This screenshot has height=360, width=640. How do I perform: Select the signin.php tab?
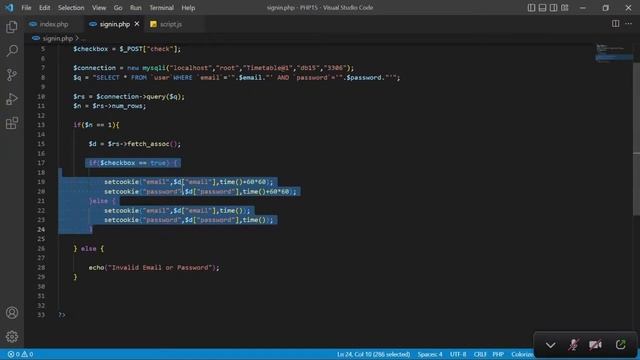pos(114,24)
